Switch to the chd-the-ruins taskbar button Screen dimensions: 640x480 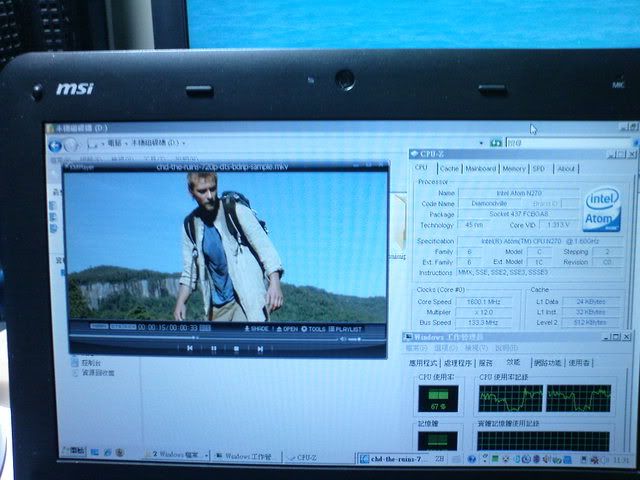392,459
